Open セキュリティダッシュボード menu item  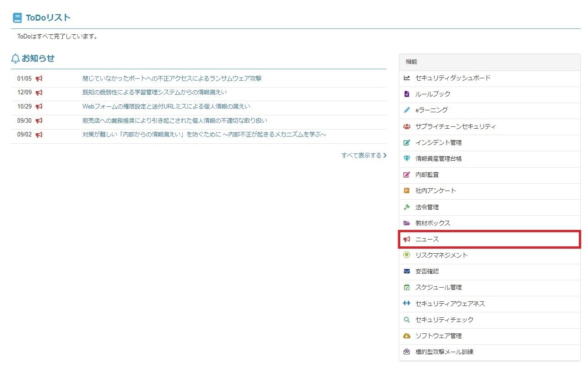point(490,78)
